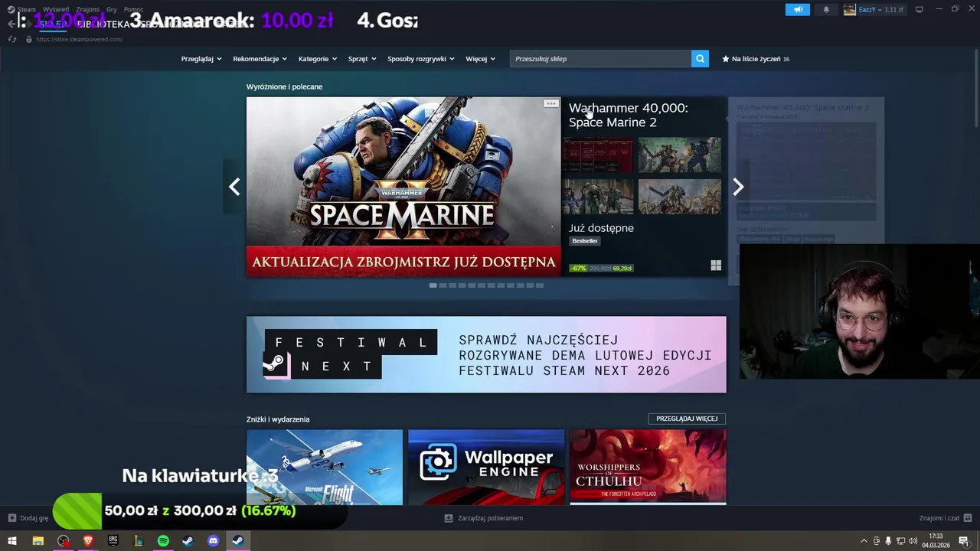
Task: Click Dodaj grę at bottom left
Action: coord(28,518)
